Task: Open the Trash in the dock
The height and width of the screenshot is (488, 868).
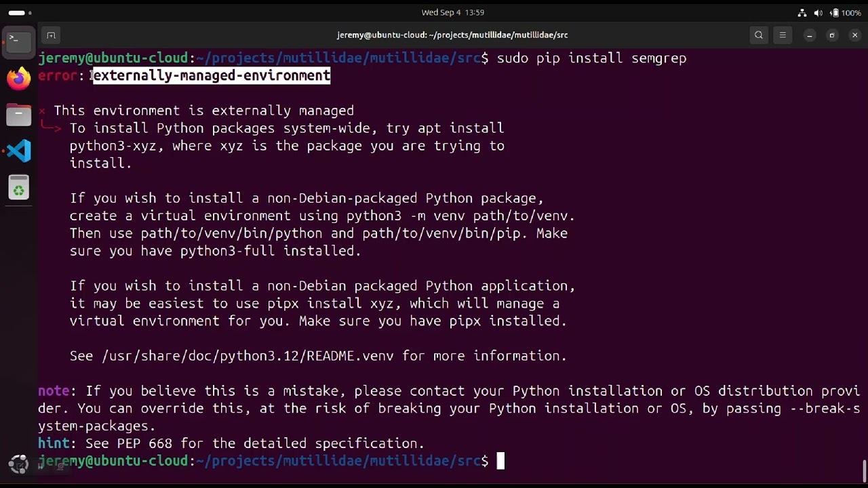Action: click(x=19, y=188)
